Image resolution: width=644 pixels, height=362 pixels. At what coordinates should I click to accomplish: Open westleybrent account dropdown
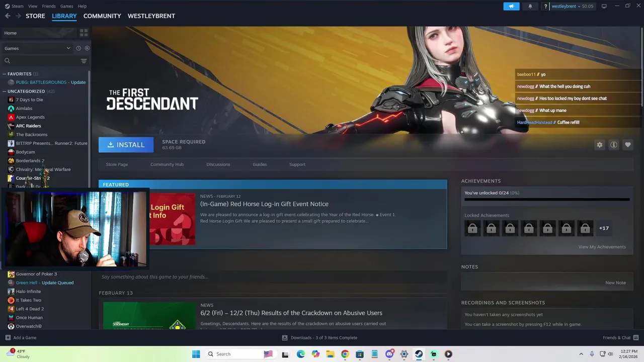coord(572,6)
